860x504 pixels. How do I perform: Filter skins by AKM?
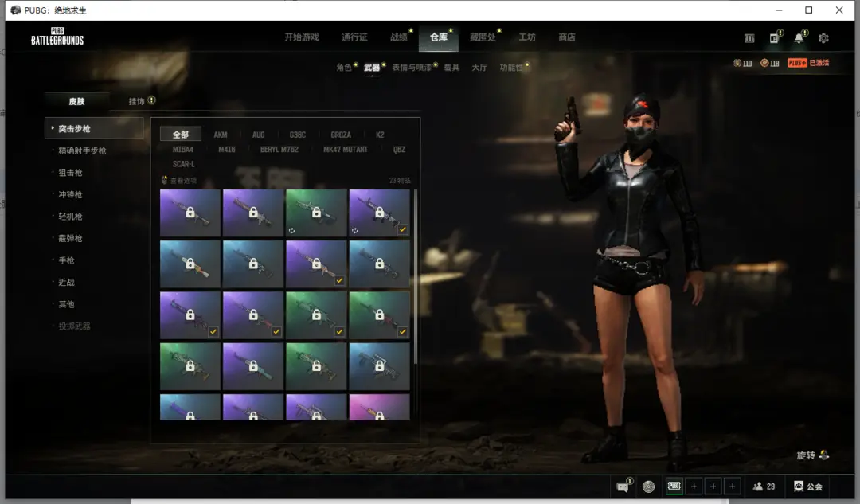[221, 135]
